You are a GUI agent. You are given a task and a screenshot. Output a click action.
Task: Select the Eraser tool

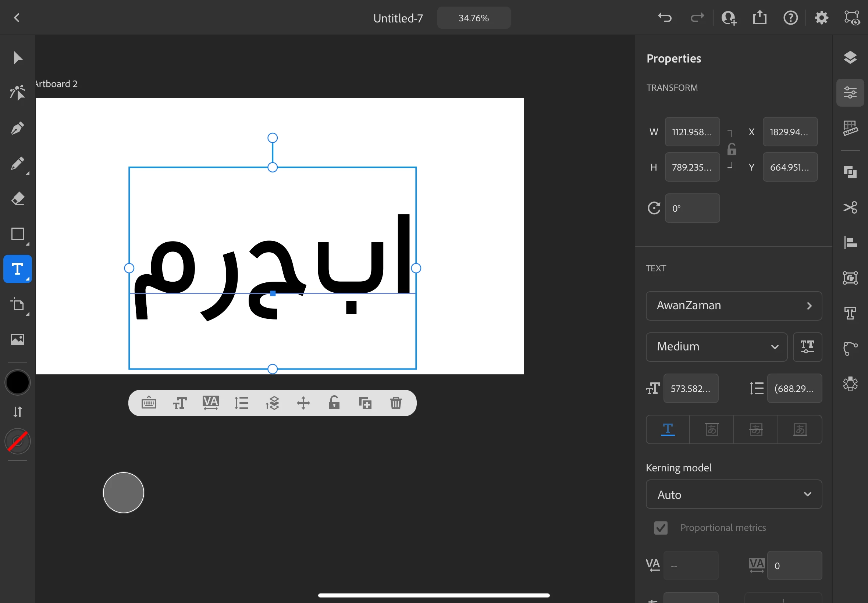pyautogui.click(x=17, y=198)
